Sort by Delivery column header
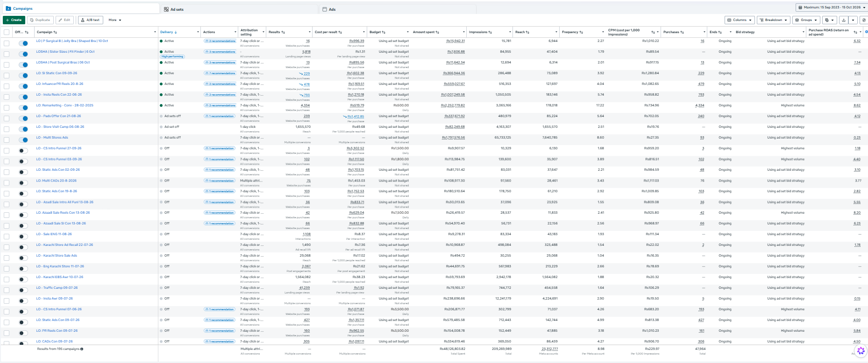The height and width of the screenshot is (363, 868). tap(169, 32)
